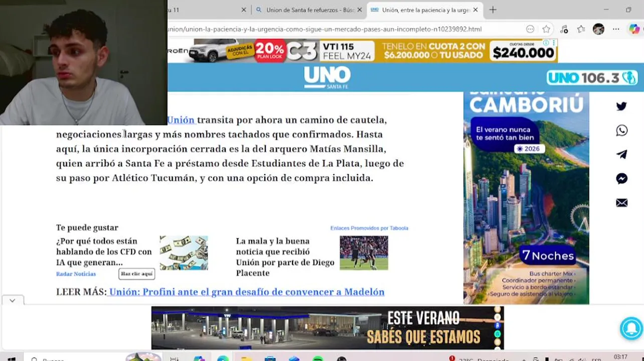Screen dimensions: 644x361
Task: Open the address bar page actions icon
Action: 530,29
